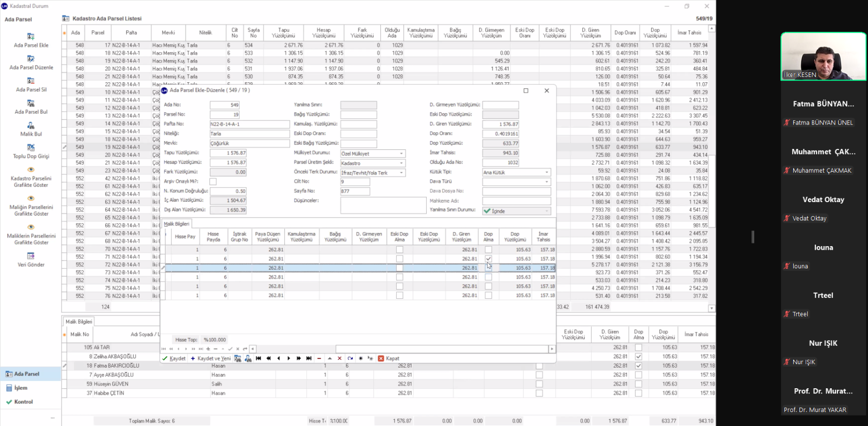Click the red X cancel icon in dialog toolbar
Viewport: 868px width, 426px height.
[339, 358]
